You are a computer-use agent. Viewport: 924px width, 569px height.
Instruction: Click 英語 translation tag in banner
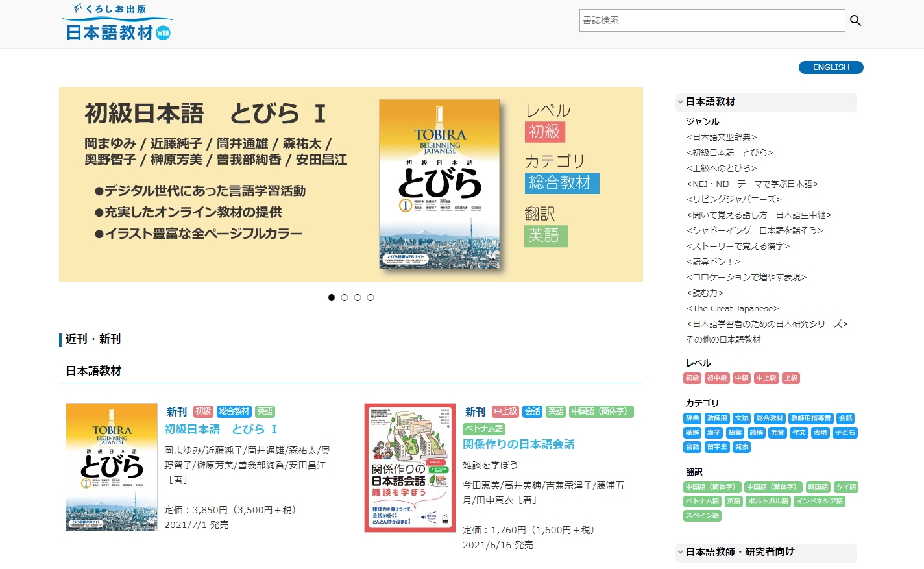click(546, 236)
